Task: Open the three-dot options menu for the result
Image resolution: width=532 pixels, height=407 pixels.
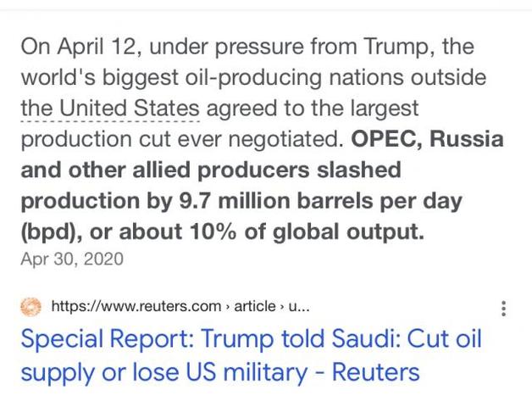Action: tap(504, 309)
